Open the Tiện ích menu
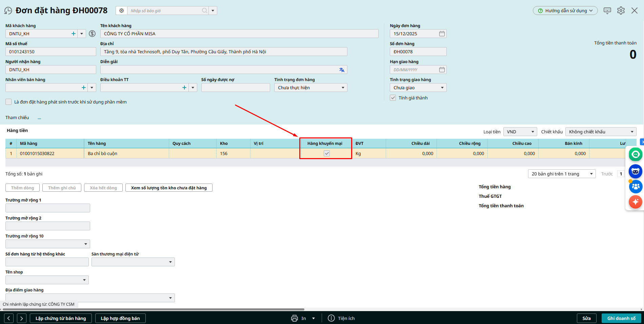644x324 pixels. pos(342,318)
